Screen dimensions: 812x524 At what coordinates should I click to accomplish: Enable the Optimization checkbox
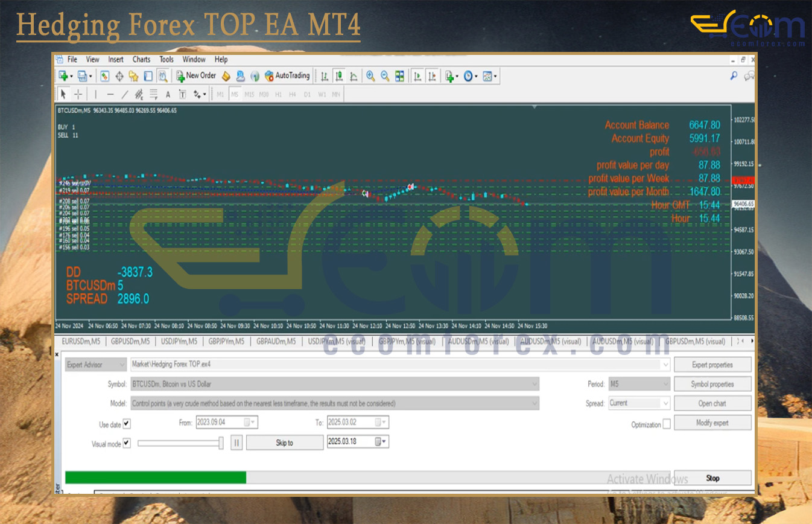(667, 424)
